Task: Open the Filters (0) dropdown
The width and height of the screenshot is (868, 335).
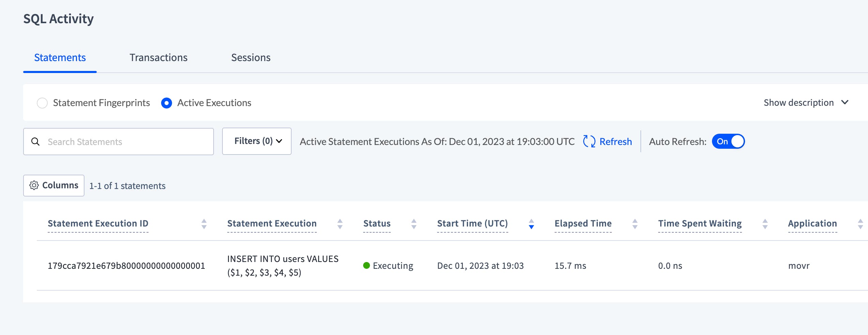Action: click(x=257, y=141)
